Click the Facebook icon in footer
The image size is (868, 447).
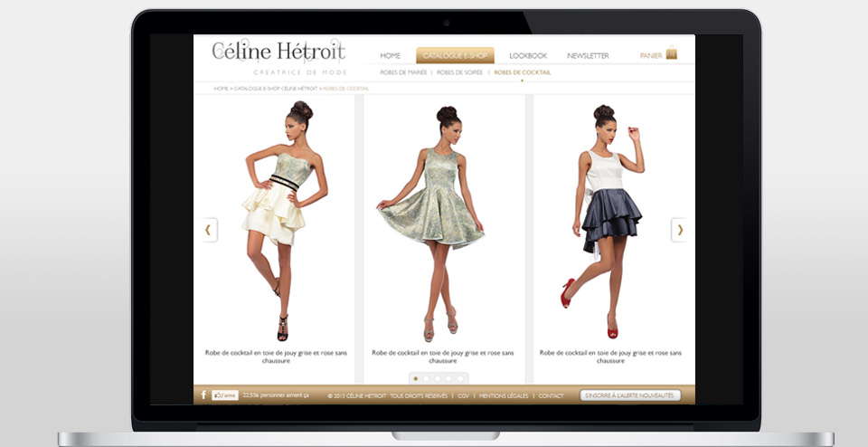[203, 395]
